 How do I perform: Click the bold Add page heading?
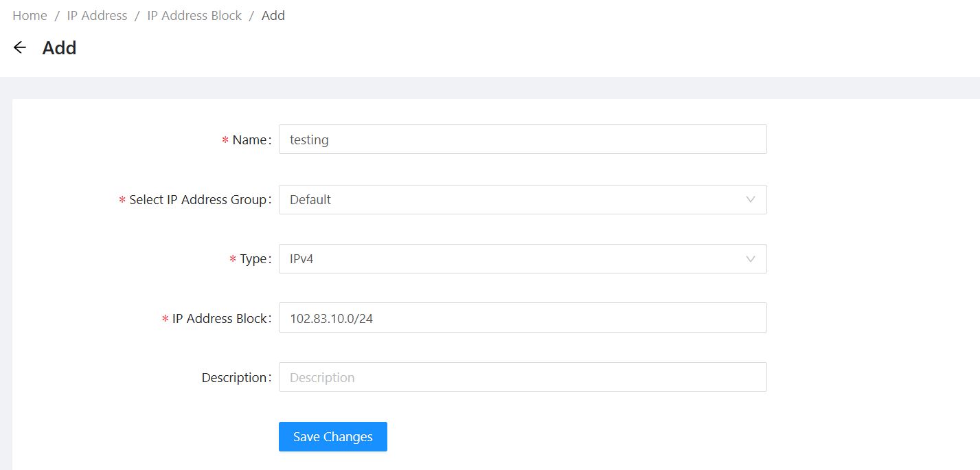click(59, 48)
